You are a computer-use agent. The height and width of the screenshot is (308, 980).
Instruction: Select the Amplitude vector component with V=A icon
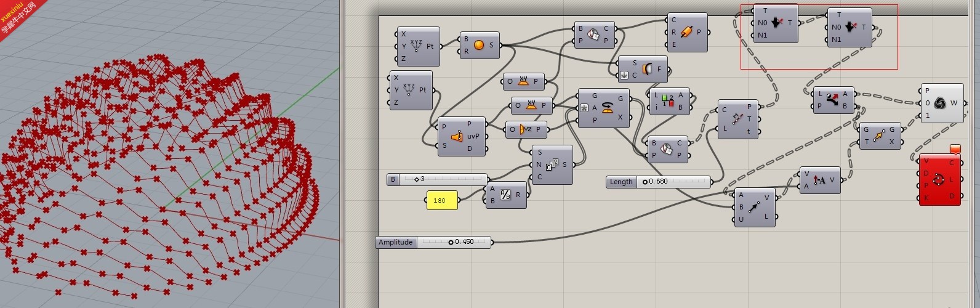point(820,180)
